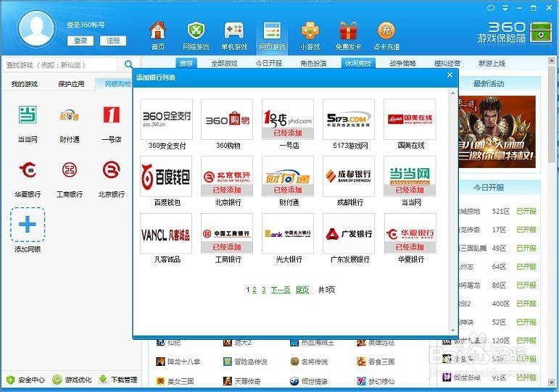Screen dimensions: 559x392
Task: Click the 添加网银 plus icon
Action: click(x=28, y=225)
